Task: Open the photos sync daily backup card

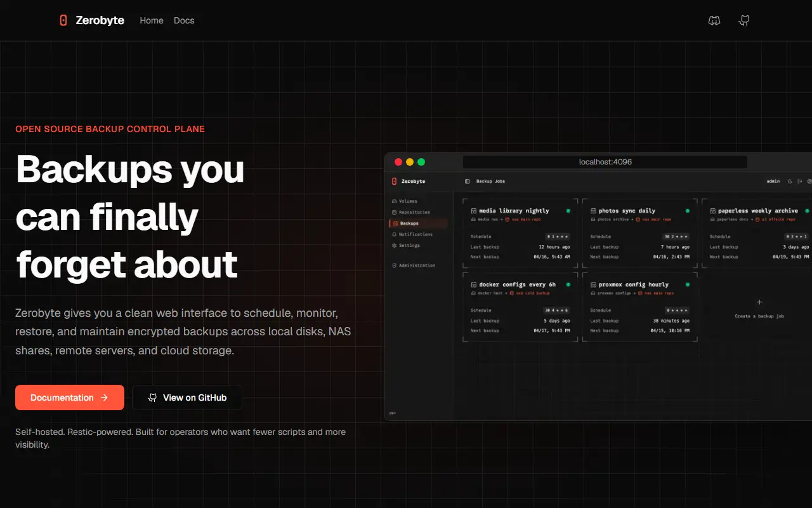Action: 639,233
